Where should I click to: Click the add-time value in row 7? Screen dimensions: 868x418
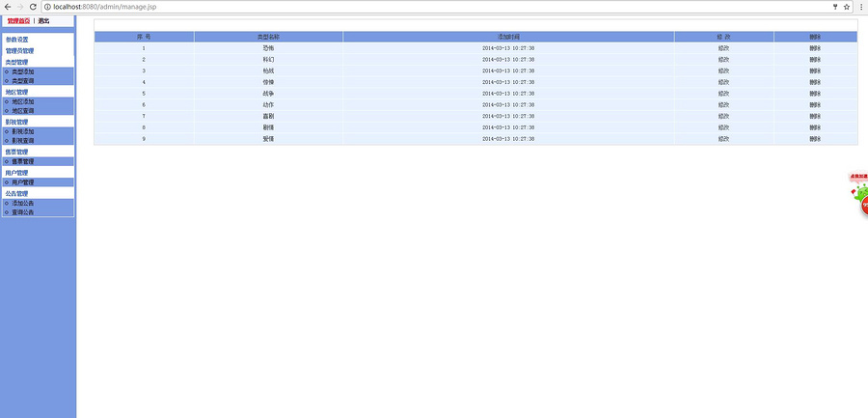tap(508, 117)
